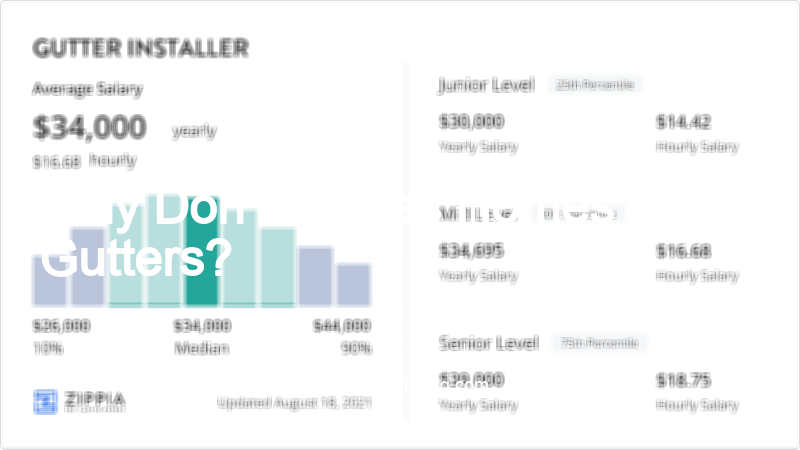The width and height of the screenshot is (800, 450).
Task: Click the $30,000 junior yearly salary
Action: 471,121
